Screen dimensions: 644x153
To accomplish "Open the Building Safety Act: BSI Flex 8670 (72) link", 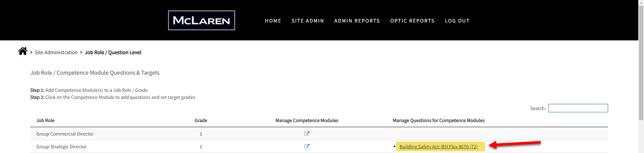I will 438,147.
